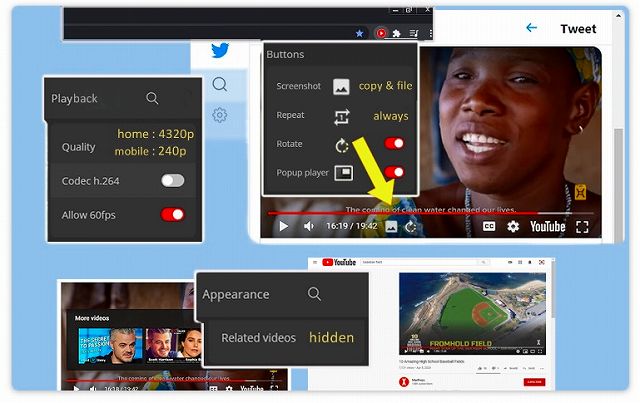Turn off the Rotate button toggle
The width and height of the screenshot is (640, 403).
(x=394, y=144)
